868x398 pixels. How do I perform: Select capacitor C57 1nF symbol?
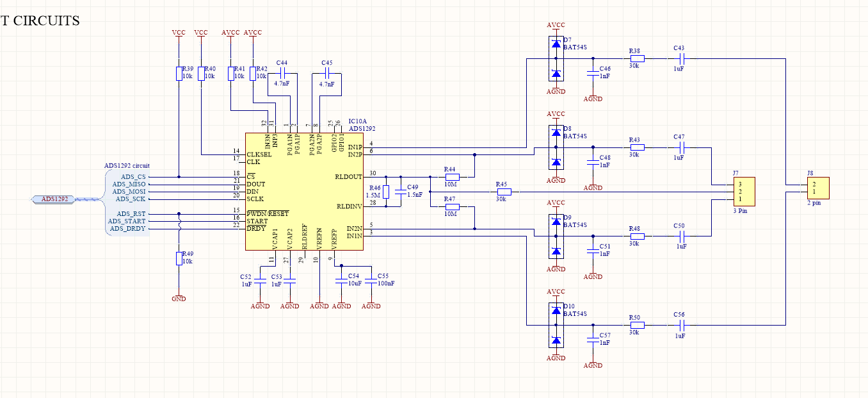pos(593,340)
